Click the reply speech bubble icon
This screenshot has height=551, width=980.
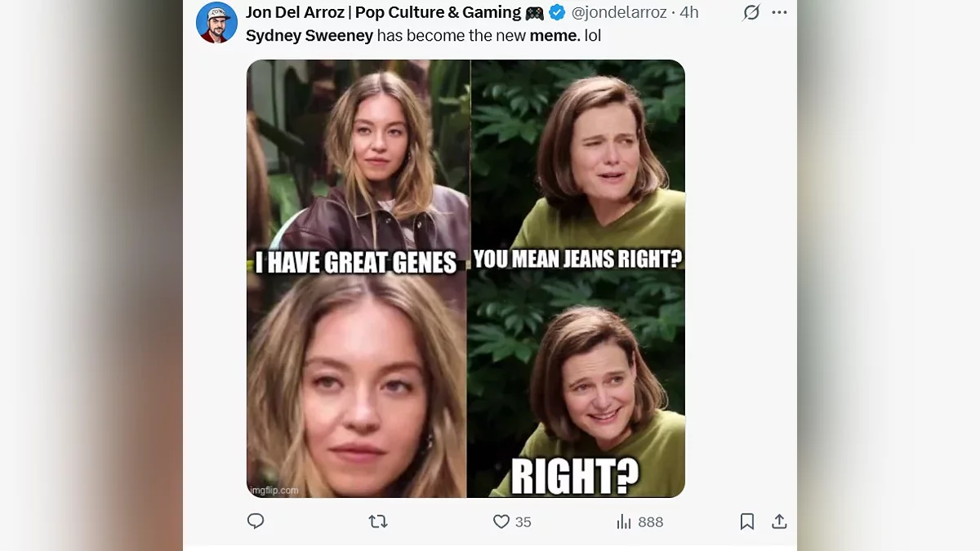[x=256, y=521]
